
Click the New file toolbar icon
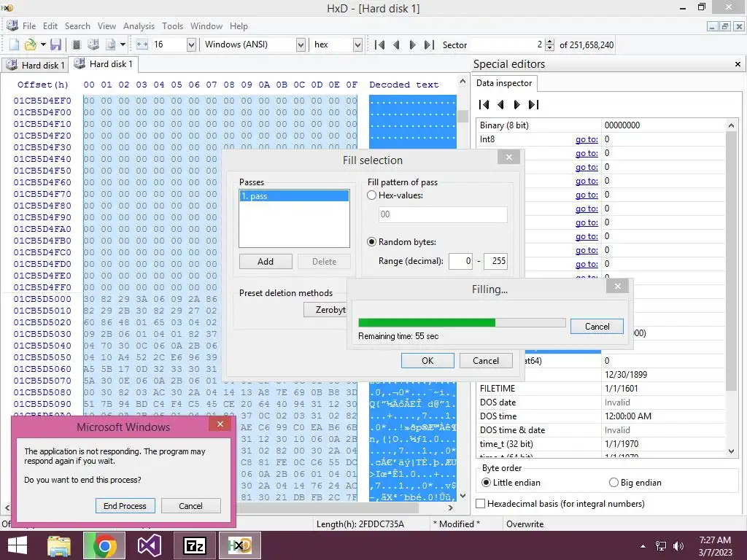pos(14,44)
